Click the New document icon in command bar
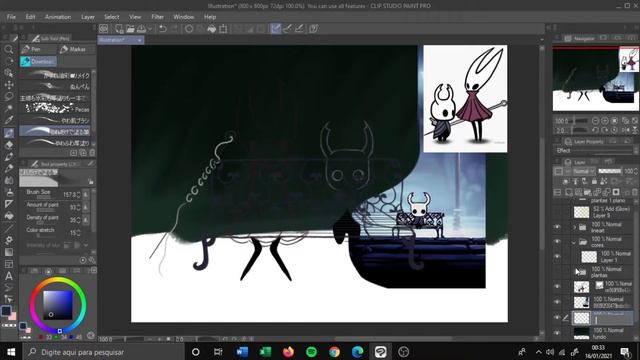 tap(119, 29)
